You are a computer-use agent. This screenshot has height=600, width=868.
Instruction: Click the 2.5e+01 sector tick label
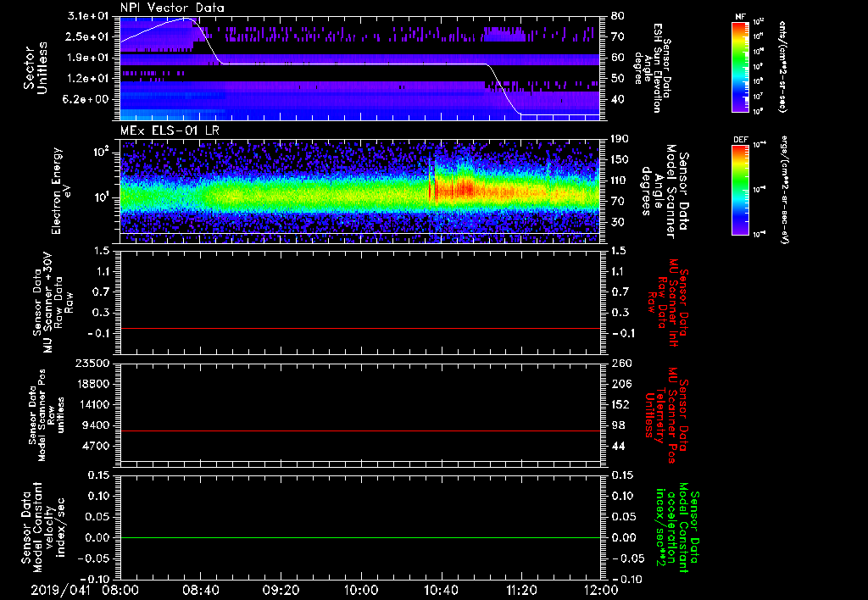tap(86, 36)
